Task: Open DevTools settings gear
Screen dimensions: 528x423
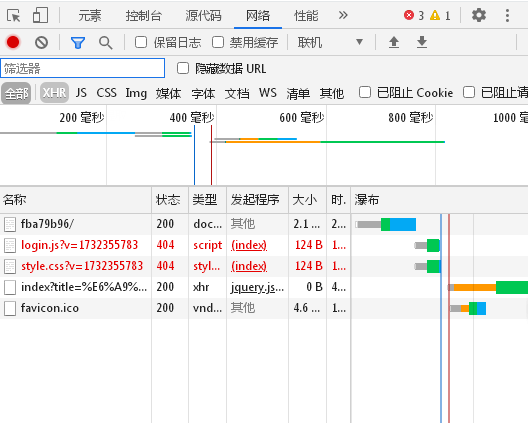Action: (x=478, y=15)
